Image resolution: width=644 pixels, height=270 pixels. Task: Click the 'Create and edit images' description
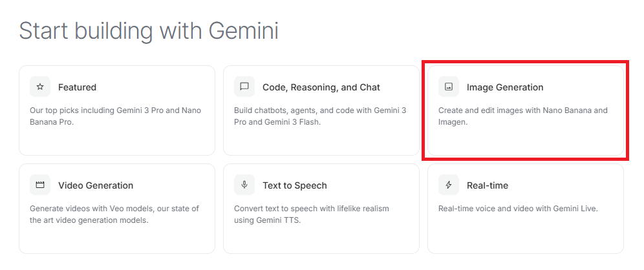522,116
